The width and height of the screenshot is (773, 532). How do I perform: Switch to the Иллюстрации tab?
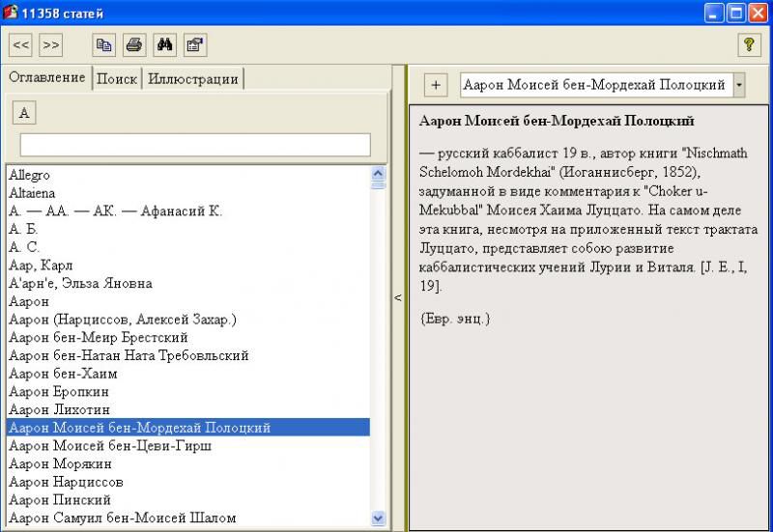[x=192, y=79]
